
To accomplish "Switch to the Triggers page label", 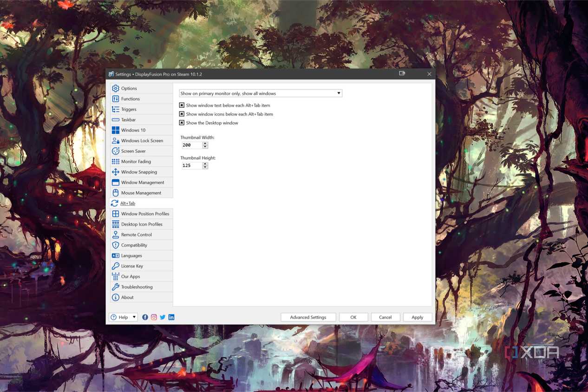I will coord(129,109).
